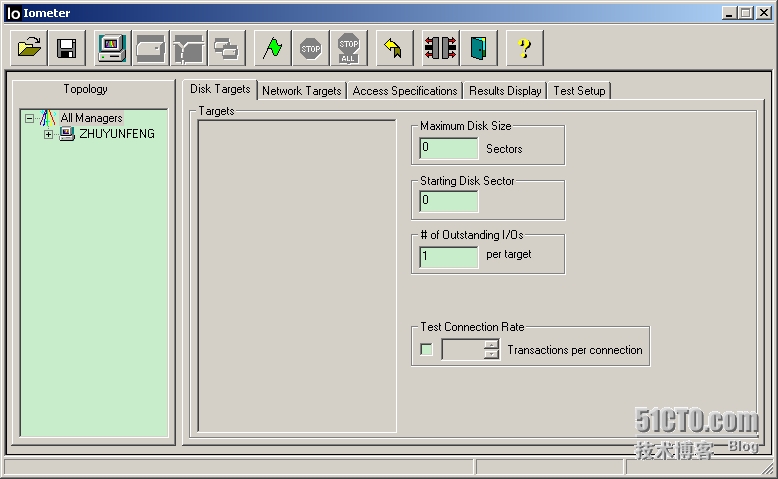778x479 pixels.
Task: Select All Managers in Topology tree
Action: pyautogui.click(x=91, y=118)
